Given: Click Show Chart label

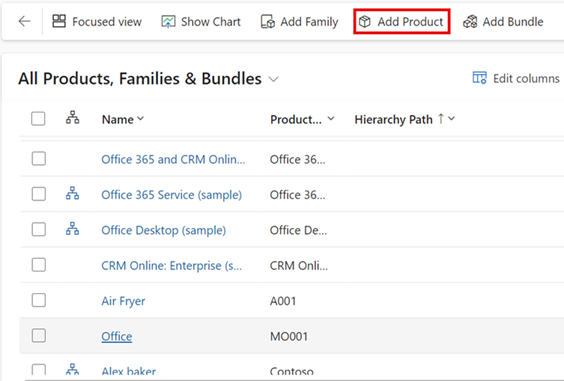Looking at the screenshot, I should tap(211, 22).
